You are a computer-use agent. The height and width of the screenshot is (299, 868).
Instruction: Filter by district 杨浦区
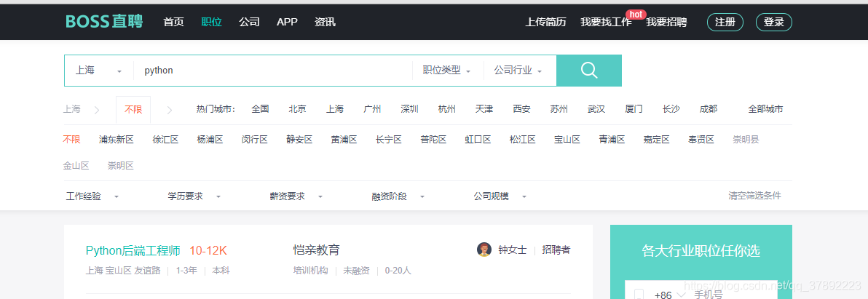210,139
